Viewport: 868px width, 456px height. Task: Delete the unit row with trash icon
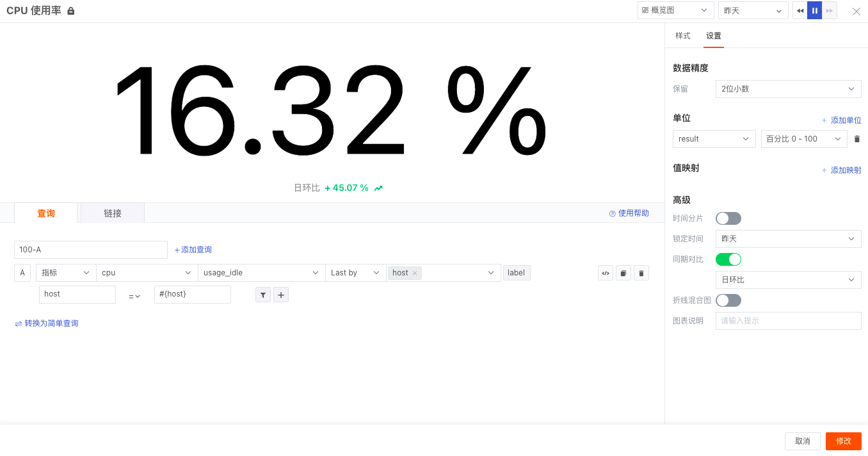857,139
